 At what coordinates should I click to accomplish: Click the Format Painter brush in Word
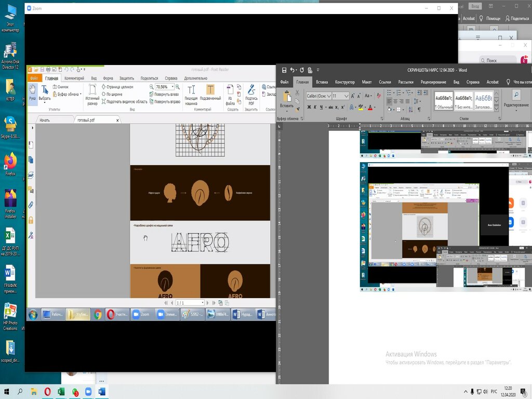coord(297,109)
